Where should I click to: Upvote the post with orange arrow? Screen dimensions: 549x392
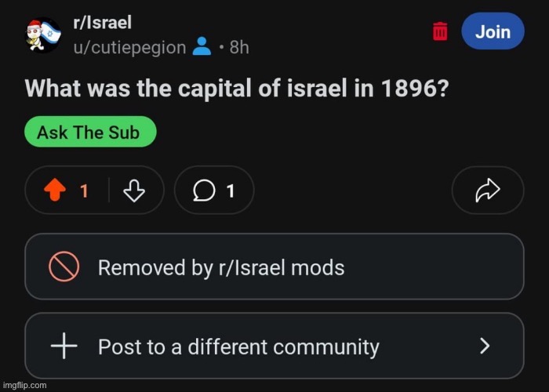(x=55, y=190)
